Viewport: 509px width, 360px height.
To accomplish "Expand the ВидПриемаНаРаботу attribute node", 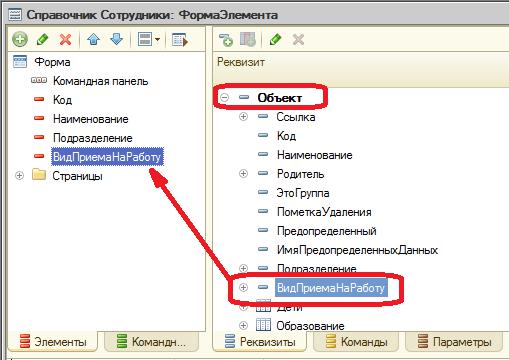I will tap(243, 287).
